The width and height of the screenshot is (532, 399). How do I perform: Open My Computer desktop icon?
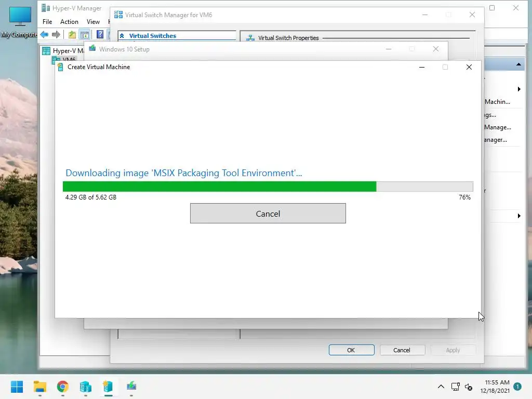20,21
